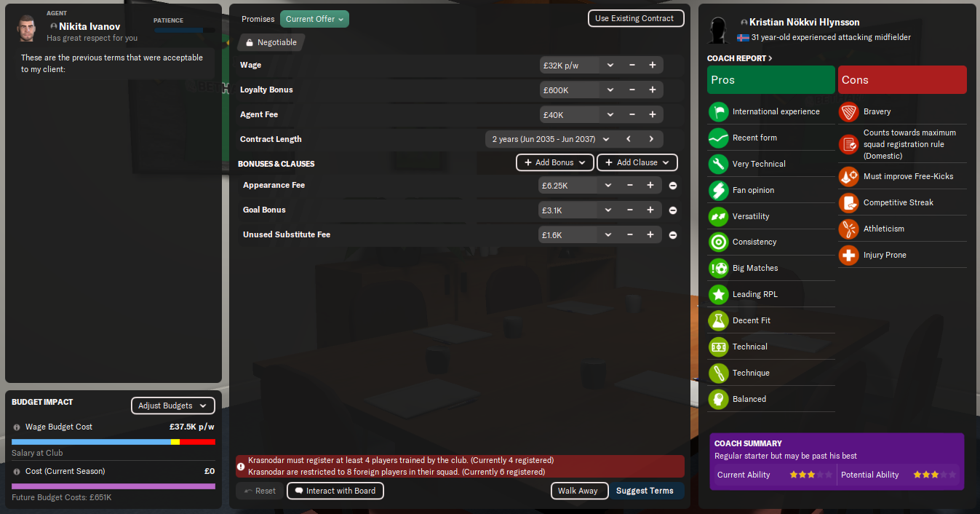Click the Balanced head icon
This screenshot has height=514, width=980.
tap(719, 399)
